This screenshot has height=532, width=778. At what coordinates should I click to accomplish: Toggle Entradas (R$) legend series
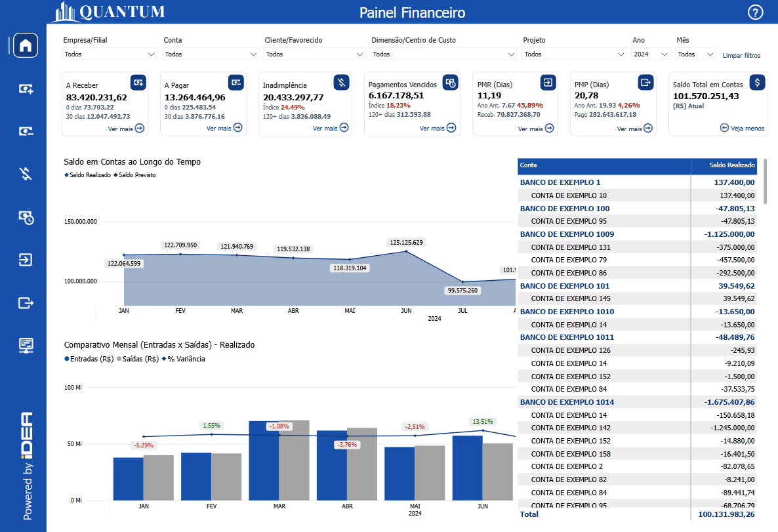coord(89,359)
